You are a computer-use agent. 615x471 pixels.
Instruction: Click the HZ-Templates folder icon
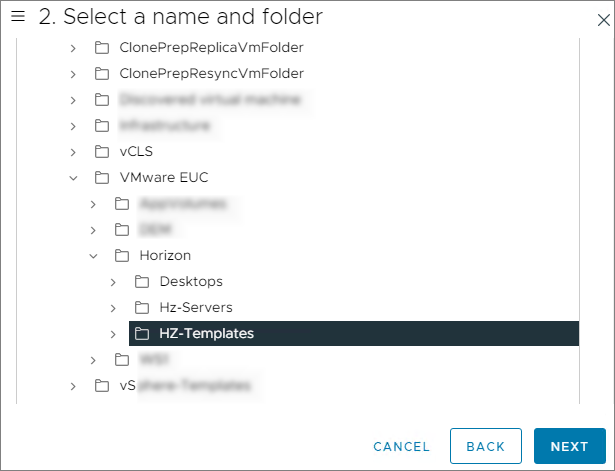[x=141, y=333]
